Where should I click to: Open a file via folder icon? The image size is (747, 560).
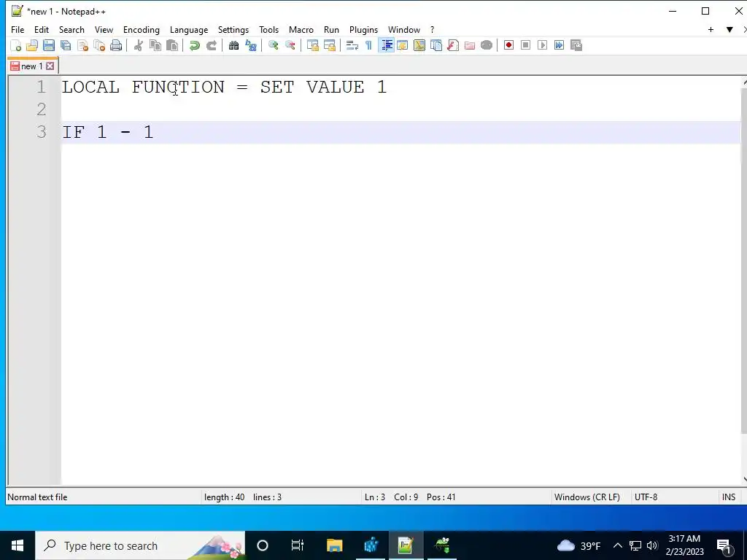click(x=32, y=45)
